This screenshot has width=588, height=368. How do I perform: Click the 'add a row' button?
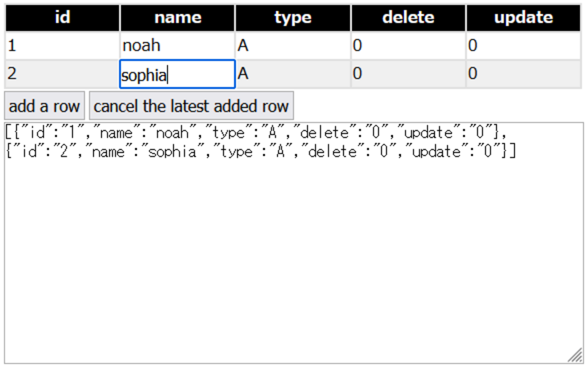(x=44, y=106)
